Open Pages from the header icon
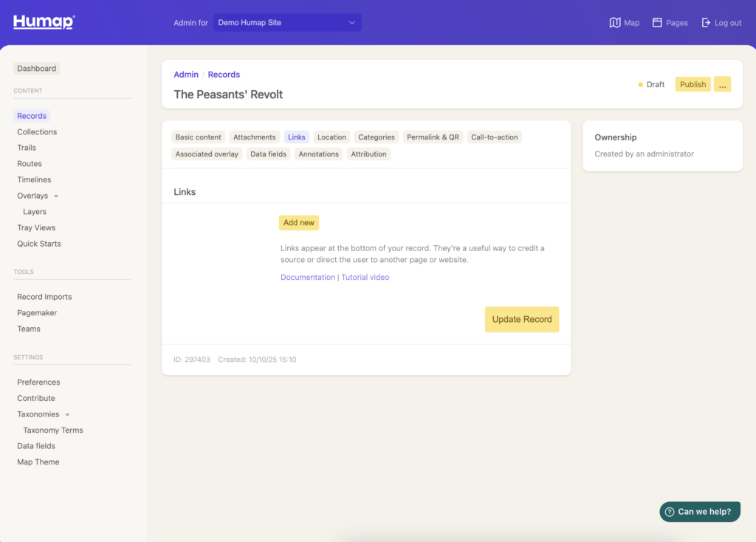Image resolution: width=756 pixels, height=542 pixels. 657,23
